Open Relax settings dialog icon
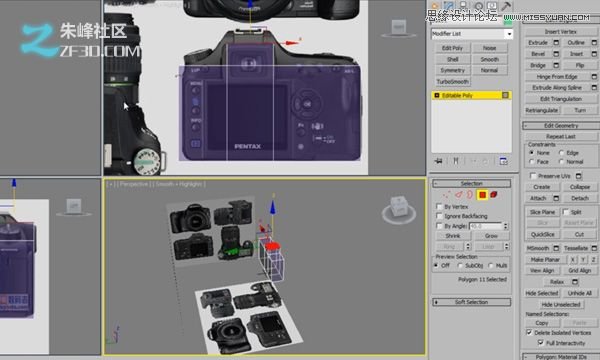Screen dimensions: 600x360 click(x=575, y=282)
